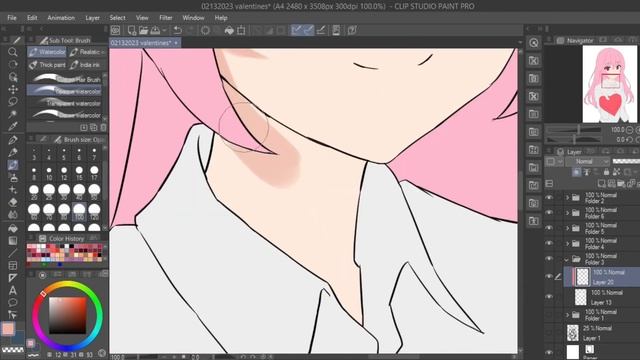Select the Auto select magic wand tool

(13, 114)
